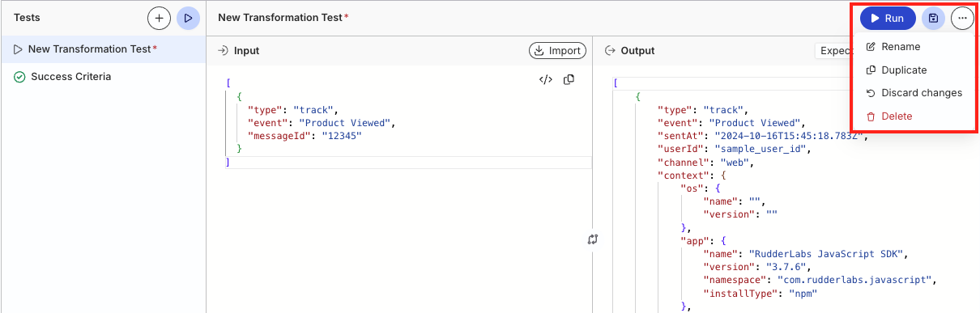980x313 pixels.
Task: Toggle the three-dots more options menu
Action: coord(962,18)
